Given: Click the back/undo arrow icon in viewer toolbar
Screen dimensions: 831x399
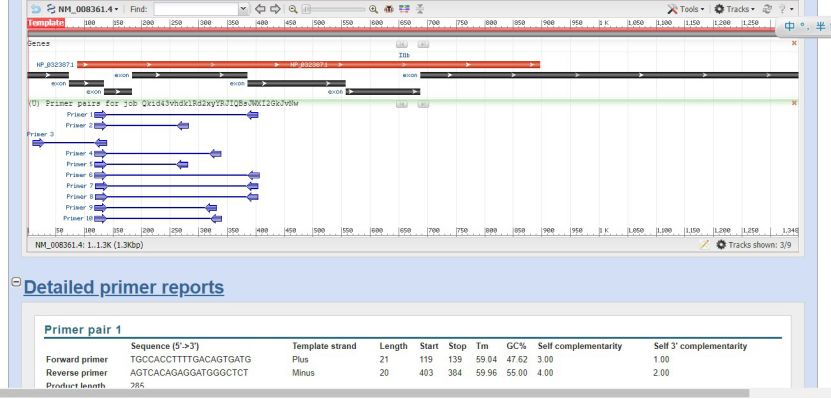Looking at the screenshot, I should tap(36, 9).
